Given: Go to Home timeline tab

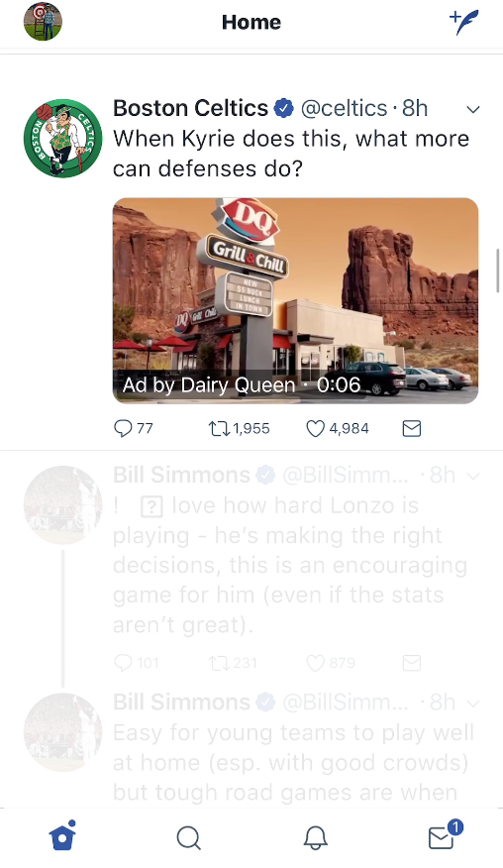Looking at the screenshot, I should (62, 836).
